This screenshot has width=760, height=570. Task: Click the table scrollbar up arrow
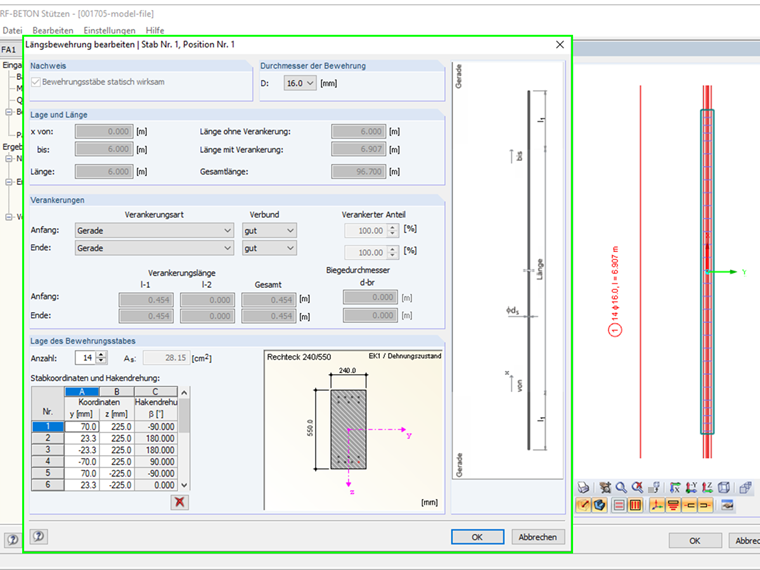point(184,392)
